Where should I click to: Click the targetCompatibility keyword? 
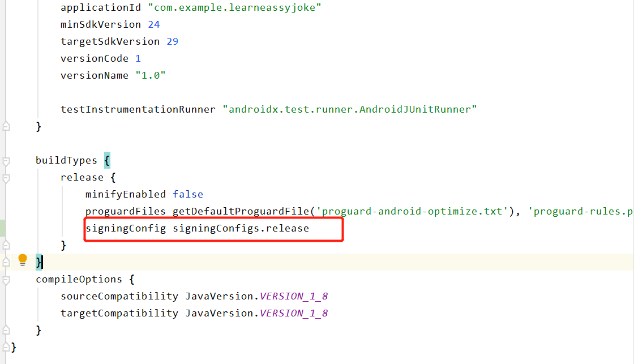(x=119, y=313)
